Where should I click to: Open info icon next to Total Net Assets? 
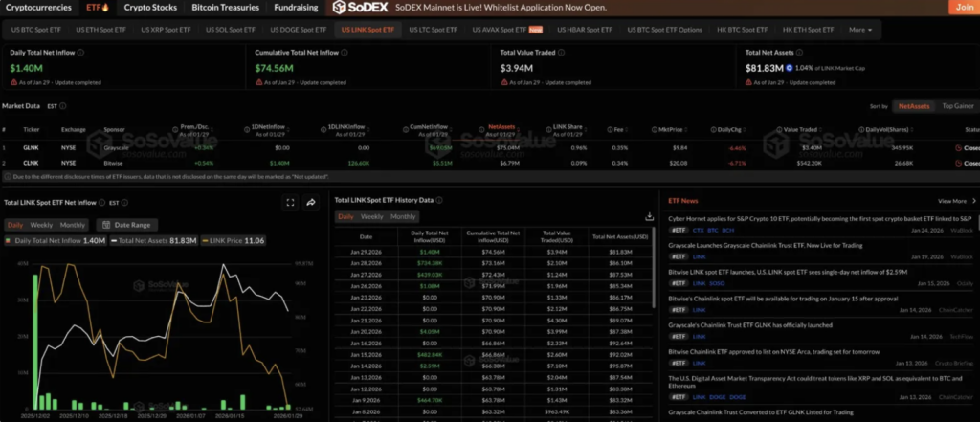coord(799,54)
